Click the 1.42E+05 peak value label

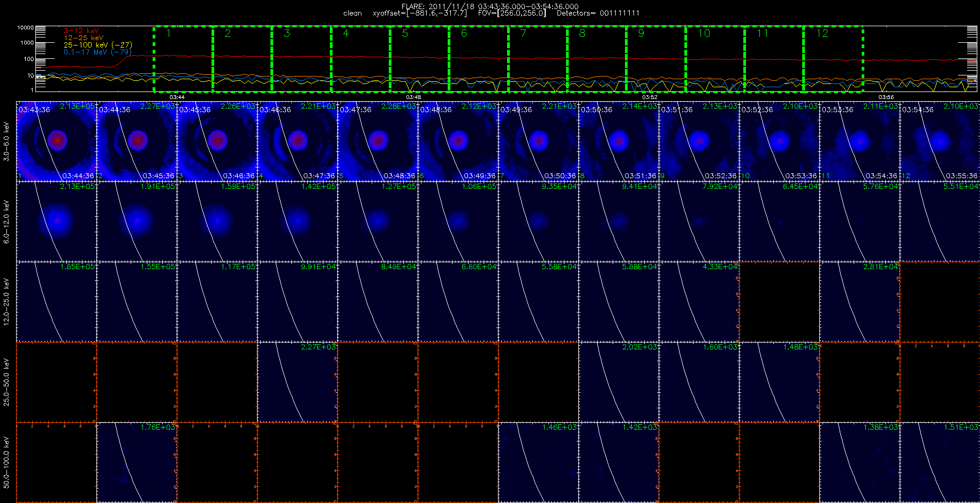click(319, 187)
